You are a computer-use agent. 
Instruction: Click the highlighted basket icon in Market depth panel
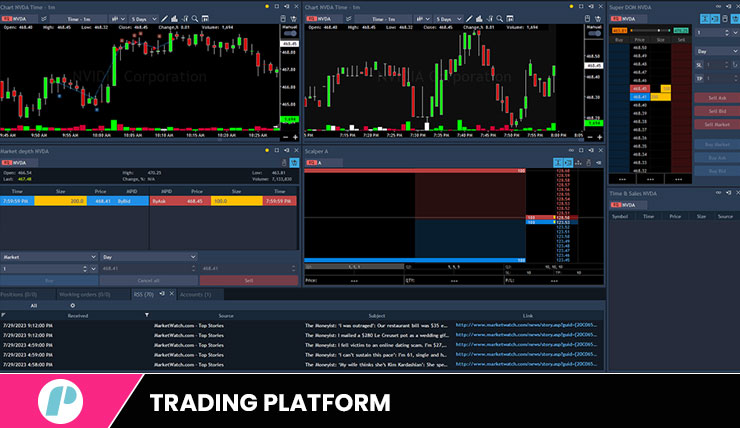coord(294,163)
